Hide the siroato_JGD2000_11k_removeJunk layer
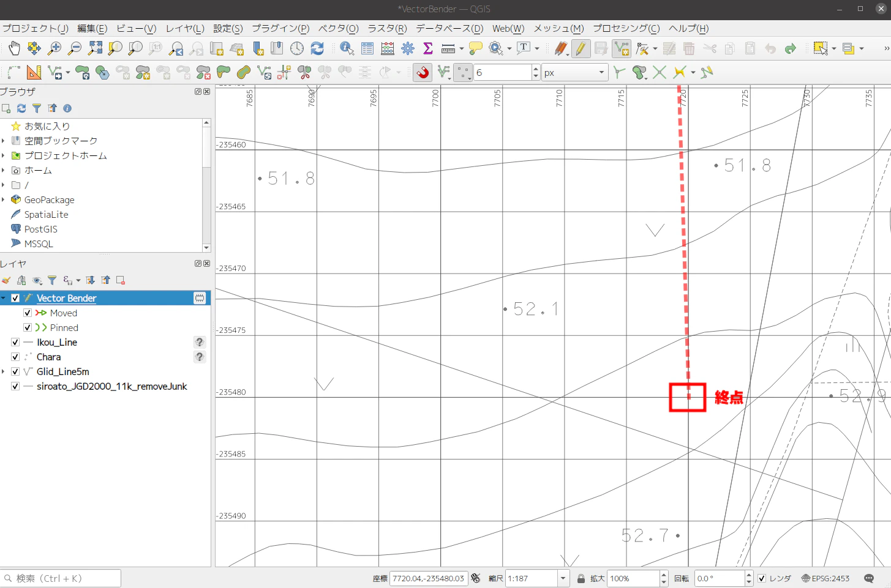891x588 pixels. pos(15,386)
